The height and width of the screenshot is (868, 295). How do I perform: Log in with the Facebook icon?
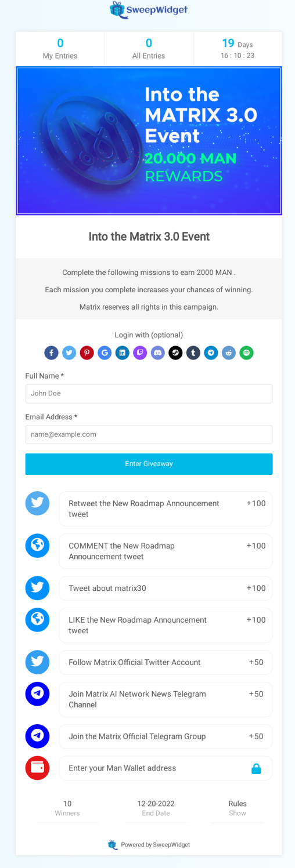51,353
